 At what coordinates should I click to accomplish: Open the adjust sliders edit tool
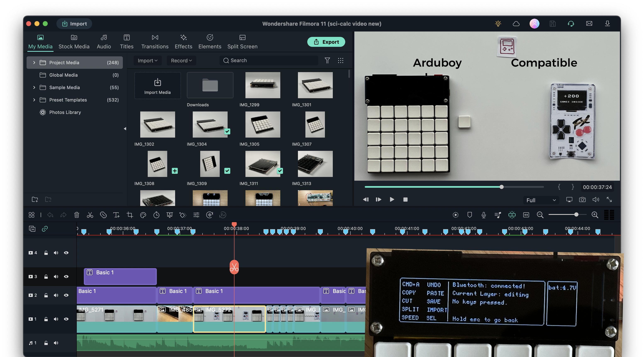(x=196, y=215)
